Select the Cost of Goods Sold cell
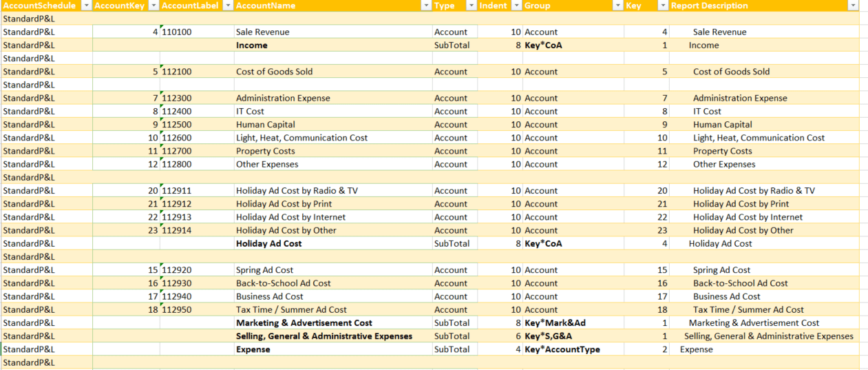This screenshot has width=868, height=370. 332,72
